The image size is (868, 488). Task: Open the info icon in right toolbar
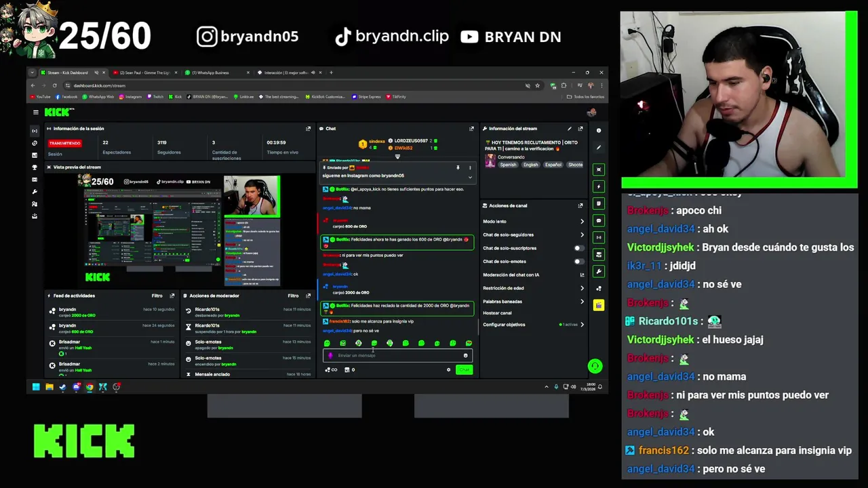click(x=599, y=130)
